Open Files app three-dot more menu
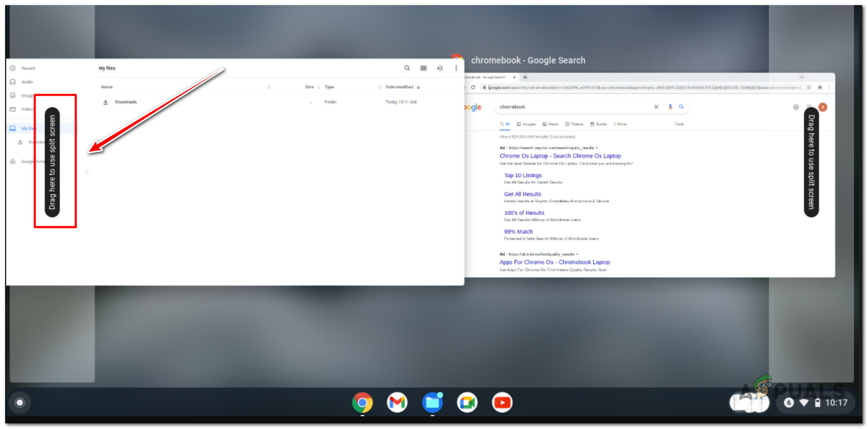The image size is (868, 429). (456, 68)
